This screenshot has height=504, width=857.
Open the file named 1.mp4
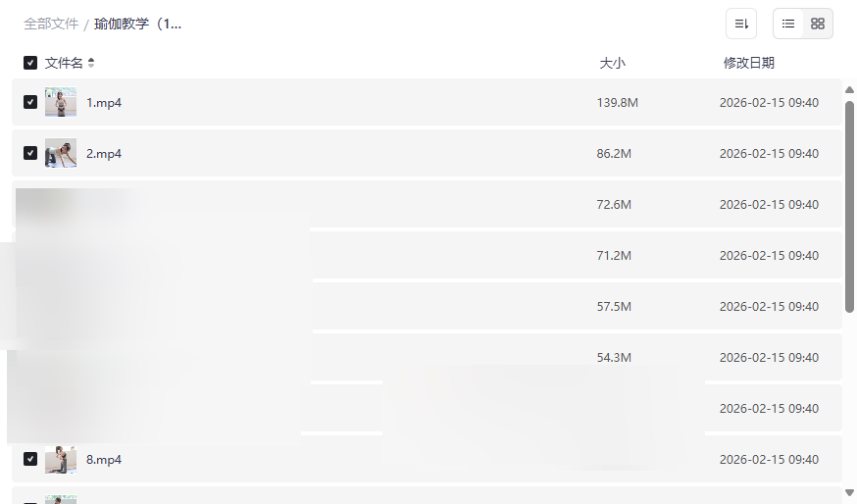coord(104,102)
